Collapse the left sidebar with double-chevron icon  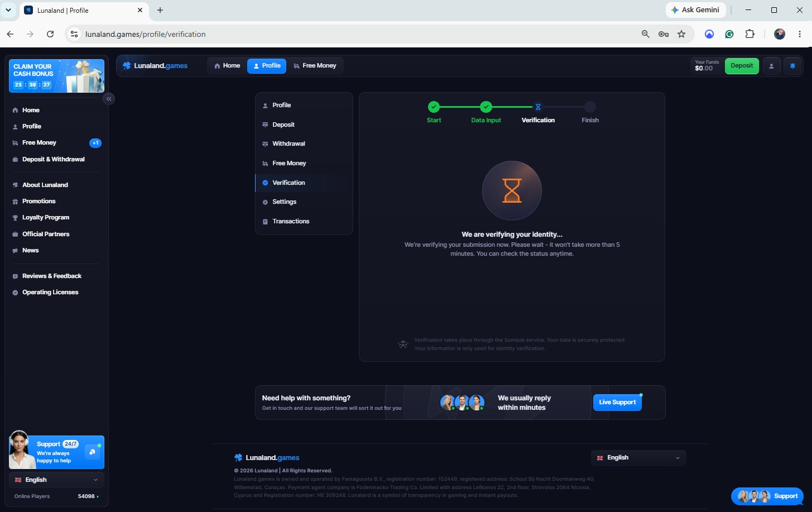(x=109, y=99)
